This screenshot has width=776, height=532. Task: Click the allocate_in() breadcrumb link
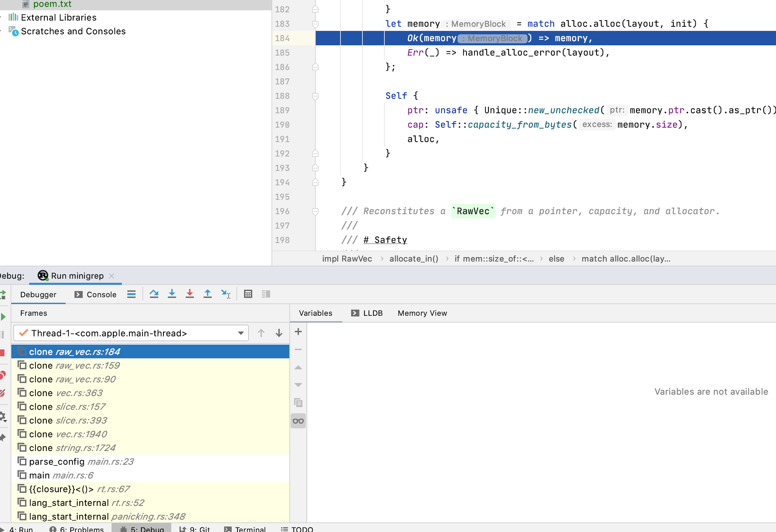[x=414, y=259]
